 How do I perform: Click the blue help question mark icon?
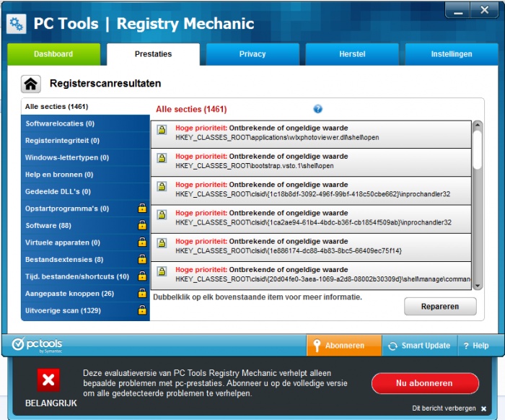point(317,109)
